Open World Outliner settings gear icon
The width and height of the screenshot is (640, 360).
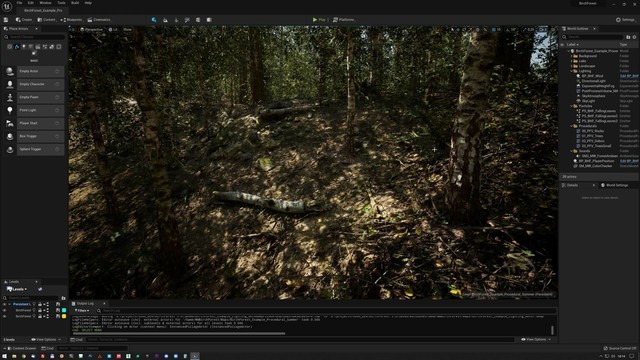tap(634, 37)
